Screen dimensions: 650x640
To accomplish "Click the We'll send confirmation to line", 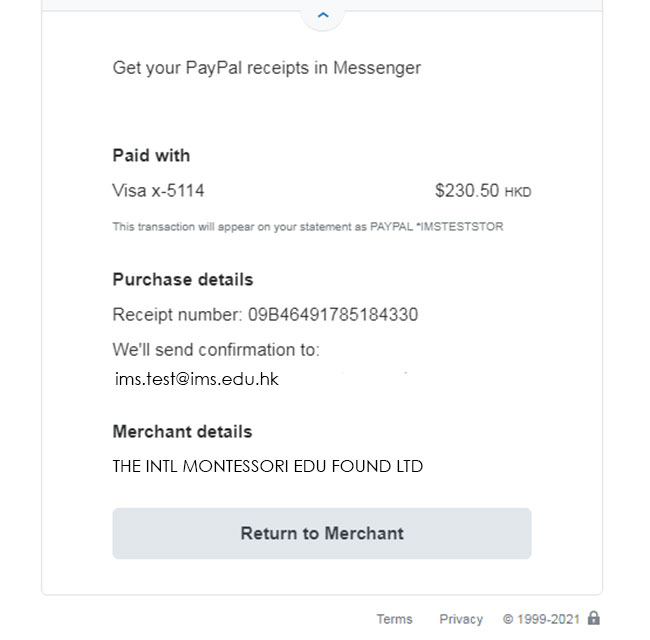I will [x=216, y=349].
